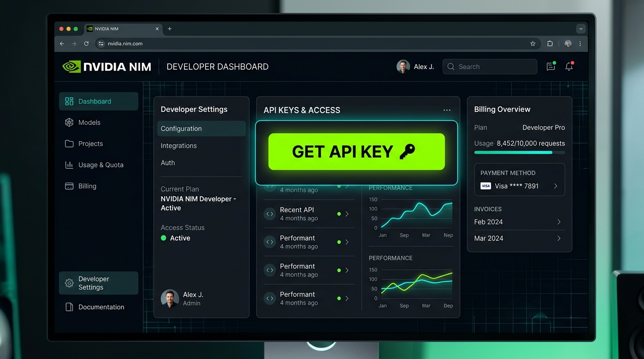Open the browser three-dot menu
Viewport: 644px width, 359px height.
pos(580,43)
